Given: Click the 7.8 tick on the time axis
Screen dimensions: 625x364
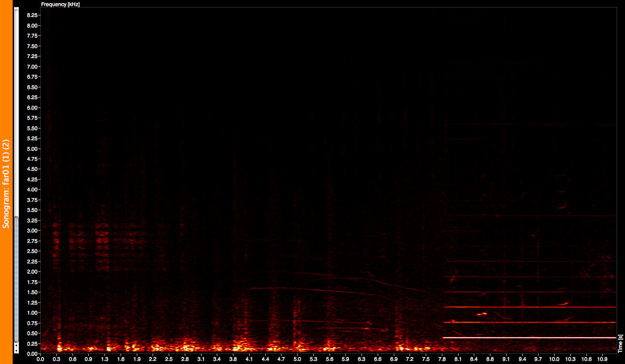Looking at the screenshot, I should coord(442,359).
